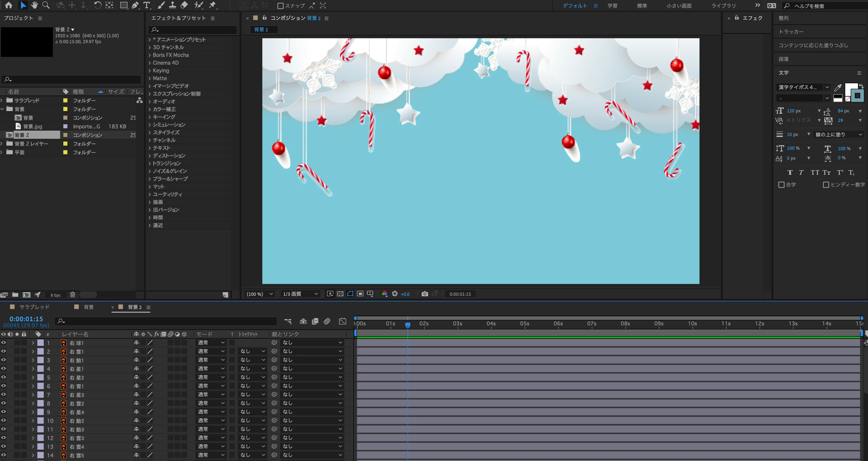Expand the サラブレッド folder in Project
This screenshot has height=461, width=868.
point(2,100)
